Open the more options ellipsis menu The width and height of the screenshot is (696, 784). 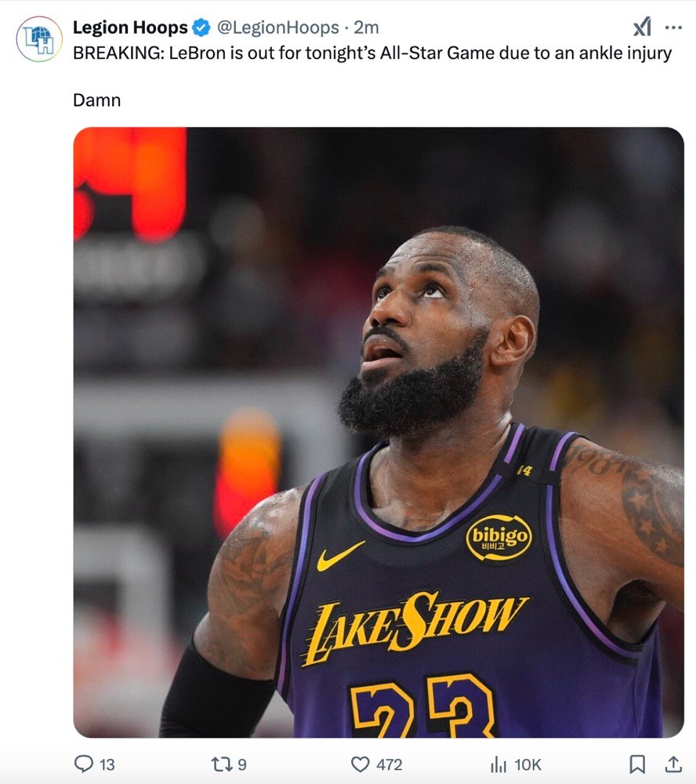673,28
